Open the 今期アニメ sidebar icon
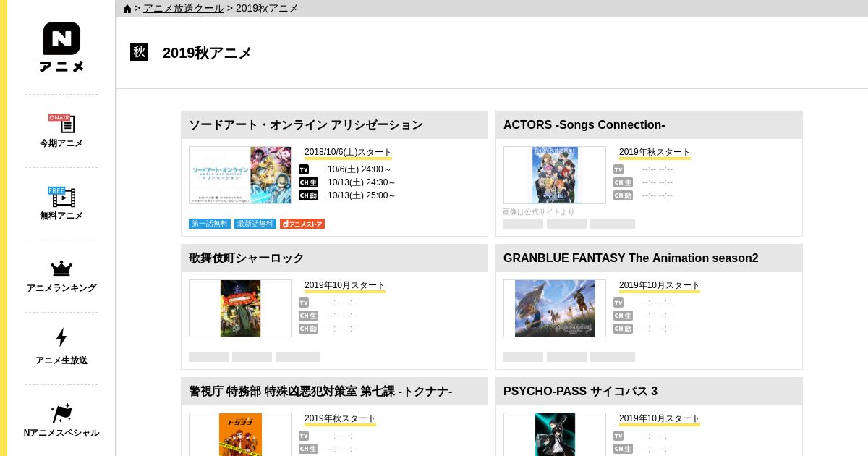868x456 pixels. [x=61, y=123]
